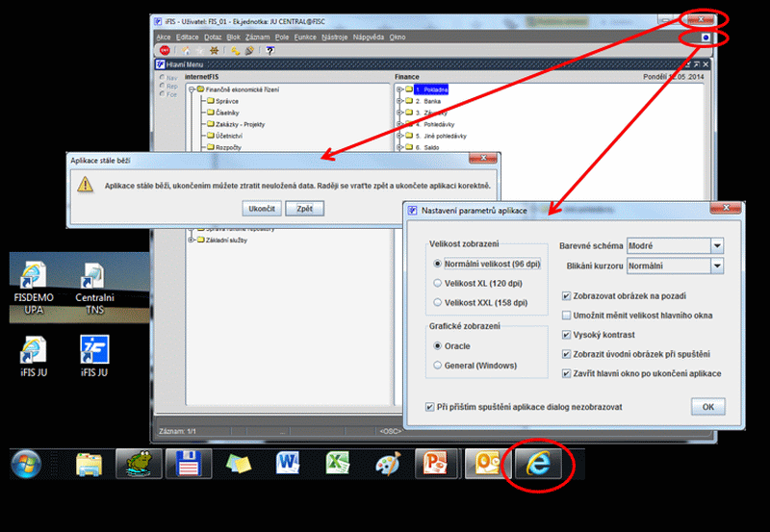770x532 pixels.
Task: Select the Rep radio in Hlavní Menu
Action: point(162,86)
